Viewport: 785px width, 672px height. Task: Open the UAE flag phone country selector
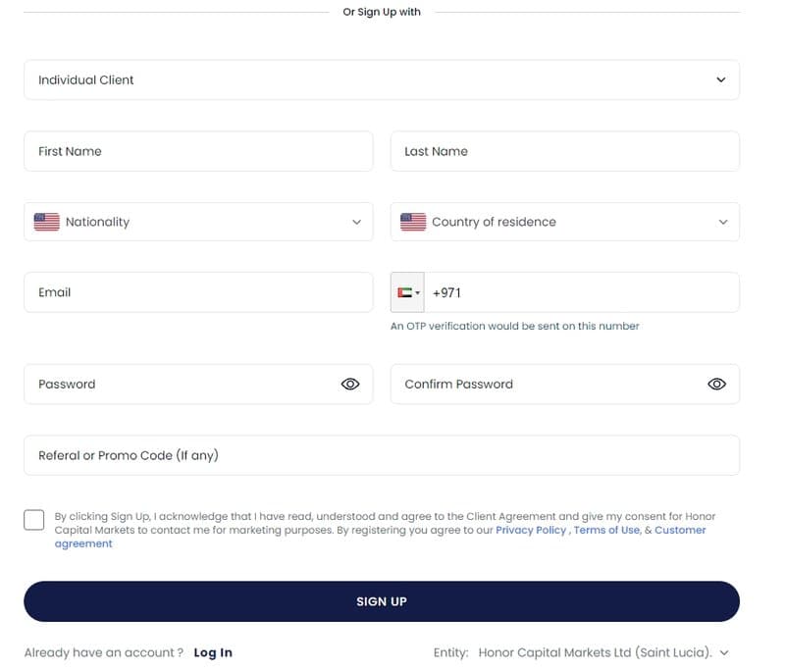(407, 292)
